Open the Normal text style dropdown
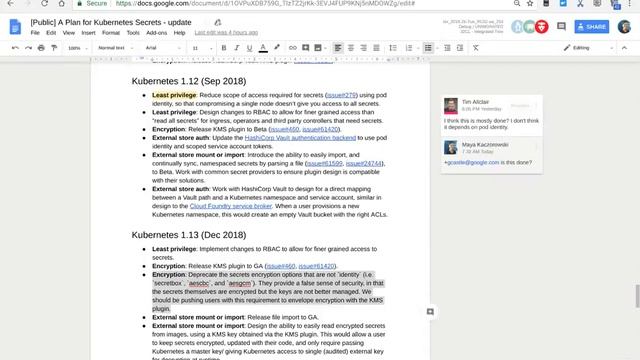The width and height of the screenshot is (640, 360). (x=115, y=48)
